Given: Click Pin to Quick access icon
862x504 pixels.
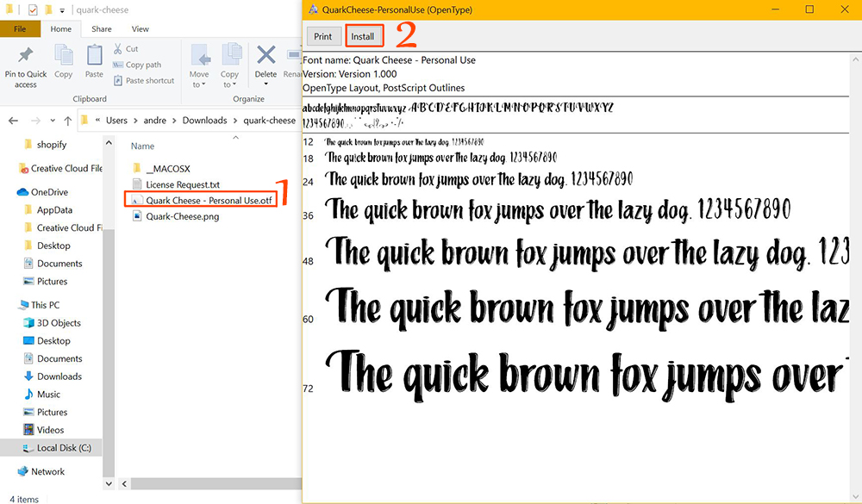Looking at the screenshot, I should click(26, 59).
